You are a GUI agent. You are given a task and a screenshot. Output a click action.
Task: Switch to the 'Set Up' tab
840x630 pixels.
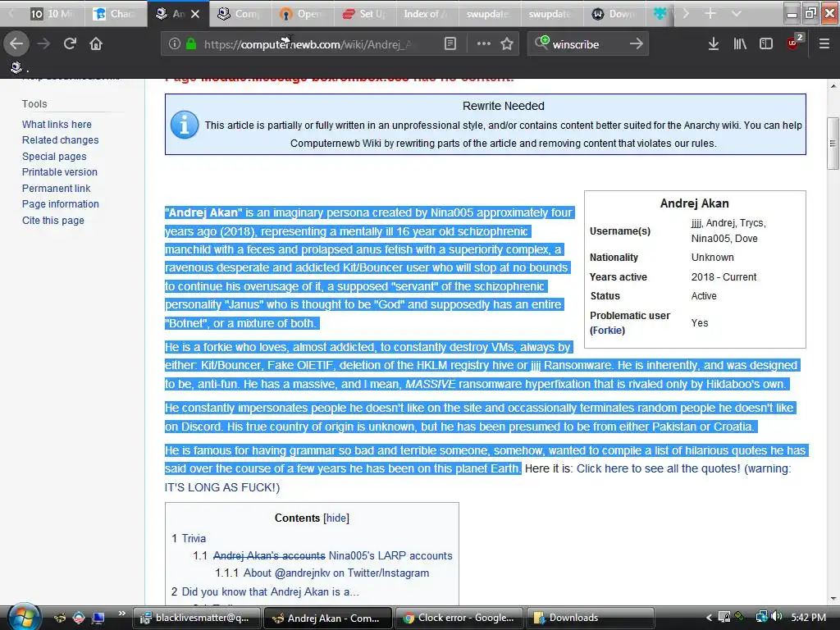(x=365, y=14)
